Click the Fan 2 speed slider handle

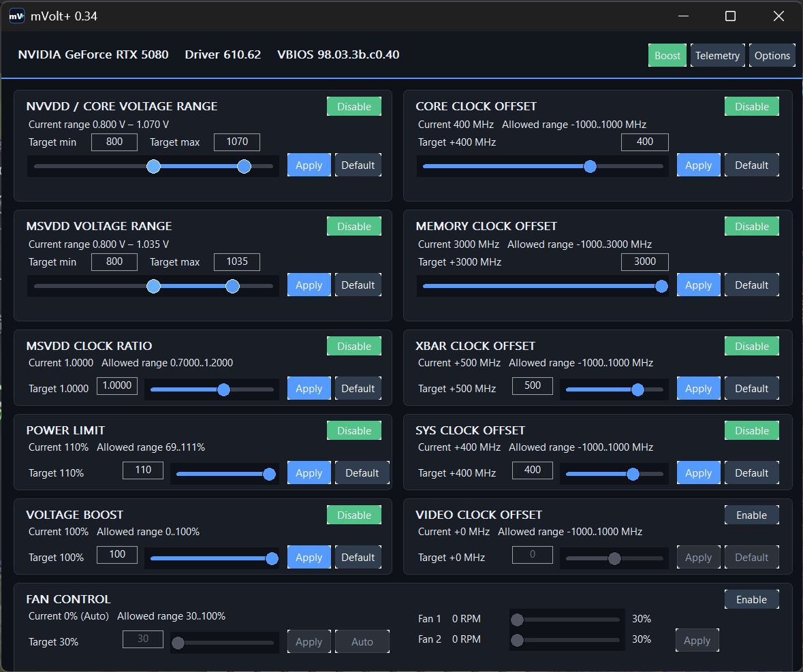517,640
